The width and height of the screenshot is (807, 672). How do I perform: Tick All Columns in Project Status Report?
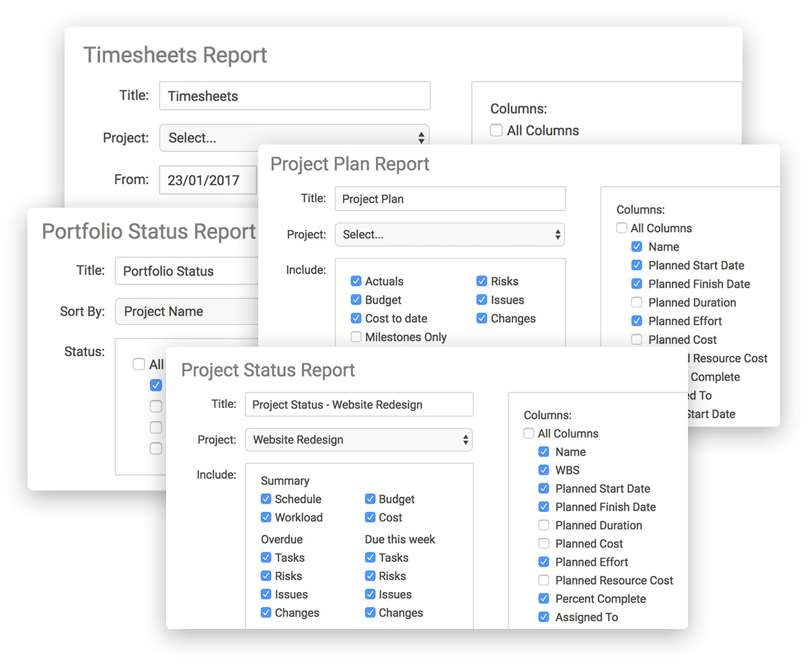(x=529, y=434)
